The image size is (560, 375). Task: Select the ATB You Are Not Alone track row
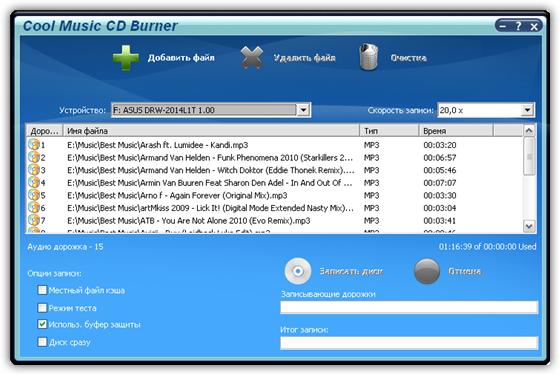click(x=274, y=221)
